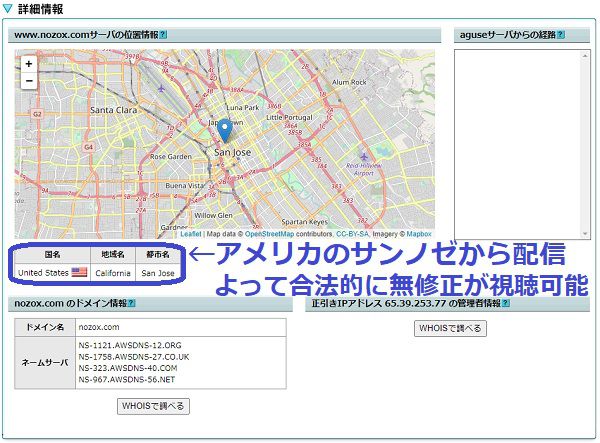Viewport: 600px width, 443px height.
Task: Click the ドメイン名 row label
Action: point(45,327)
